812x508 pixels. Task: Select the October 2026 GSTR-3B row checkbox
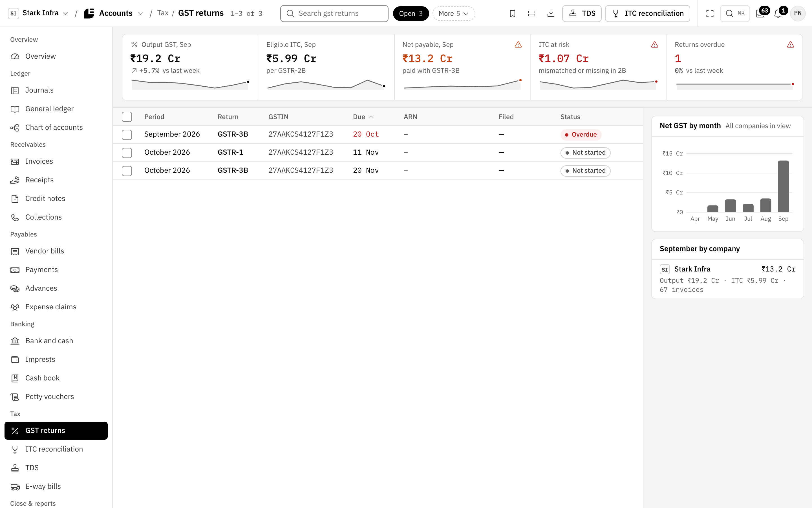[x=127, y=171]
